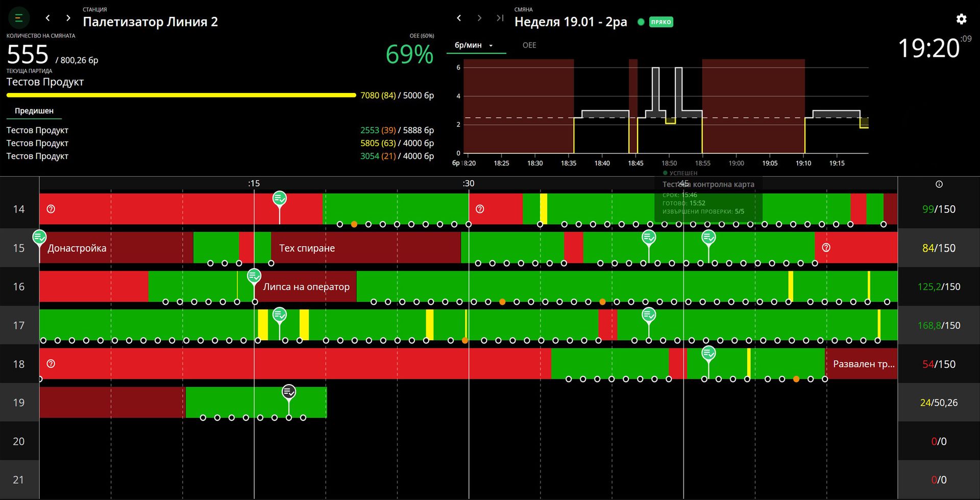Click question mark icon at end of row 15
The height and width of the screenshot is (500, 980).
(x=826, y=248)
